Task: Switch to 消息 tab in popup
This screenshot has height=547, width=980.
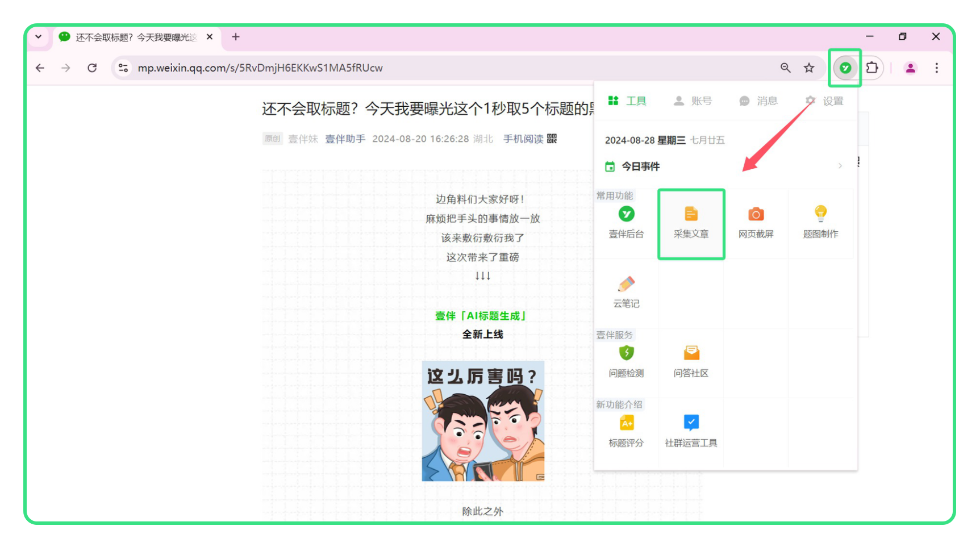Action: coord(758,101)
